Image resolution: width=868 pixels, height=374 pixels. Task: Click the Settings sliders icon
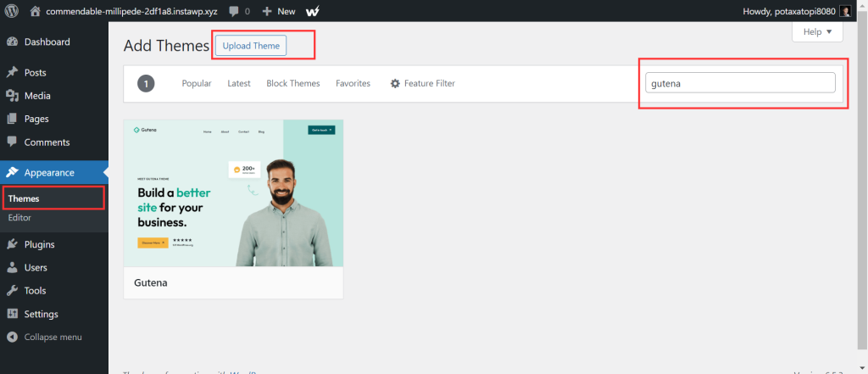(x=12, y=314)
